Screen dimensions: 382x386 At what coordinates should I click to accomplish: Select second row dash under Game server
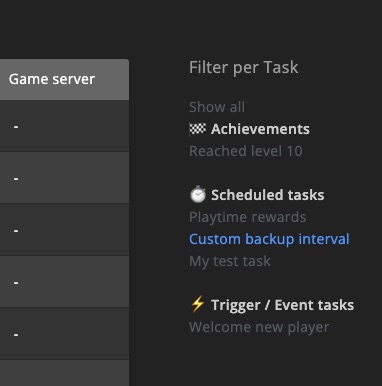[16, 178]
